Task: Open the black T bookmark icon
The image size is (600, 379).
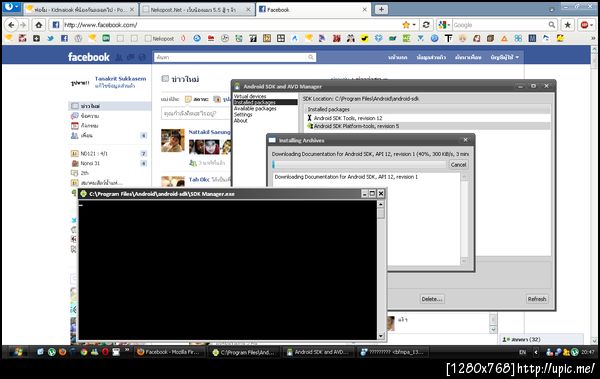Action: tap(448, 38)
